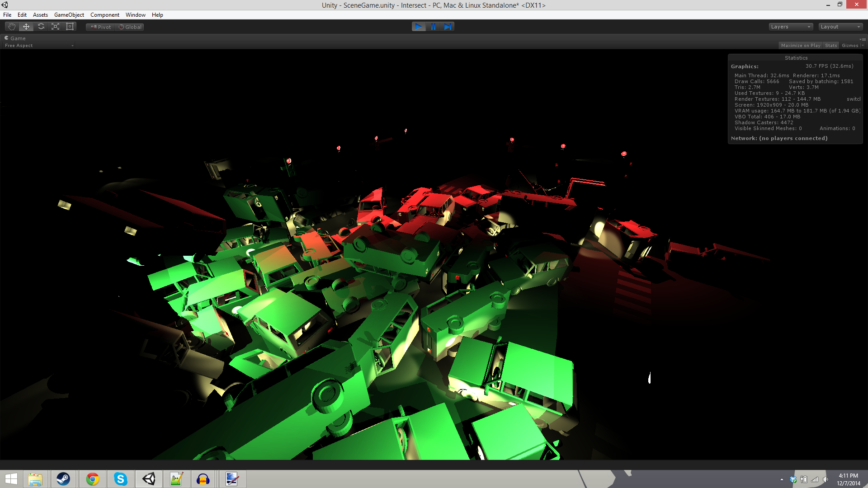The image size is (868, 488).
Task: Show hidden system tray icons
Action: tap(782, 479)
